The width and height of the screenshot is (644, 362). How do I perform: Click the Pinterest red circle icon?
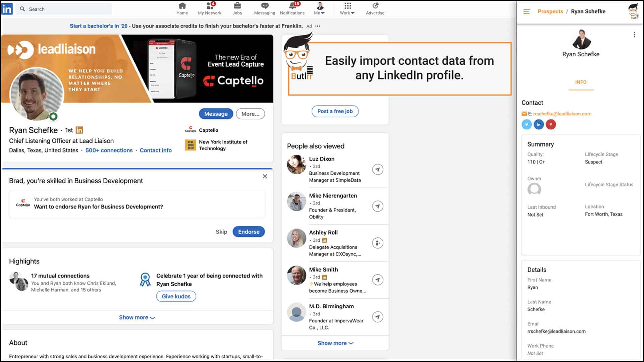(551, 124)
